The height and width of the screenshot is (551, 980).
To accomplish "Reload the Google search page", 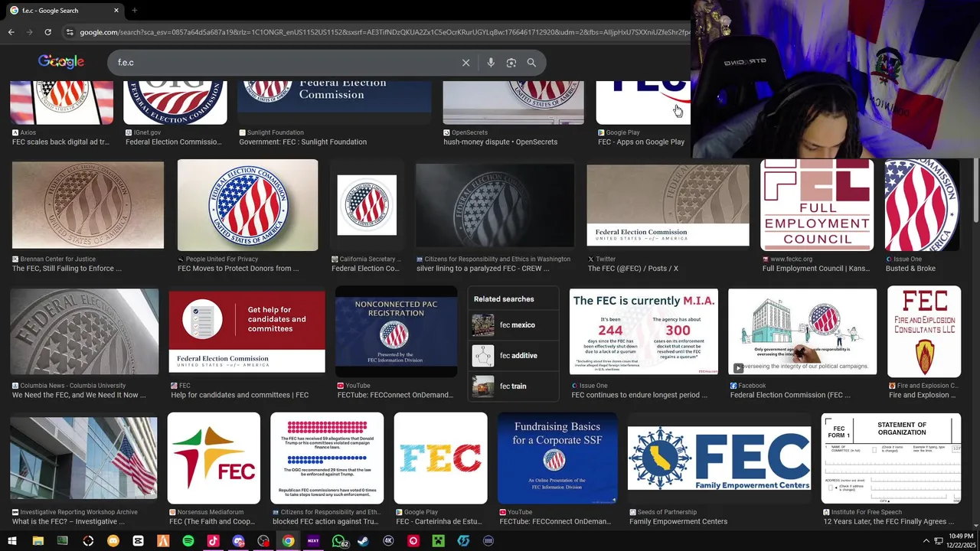I will 47,32.
